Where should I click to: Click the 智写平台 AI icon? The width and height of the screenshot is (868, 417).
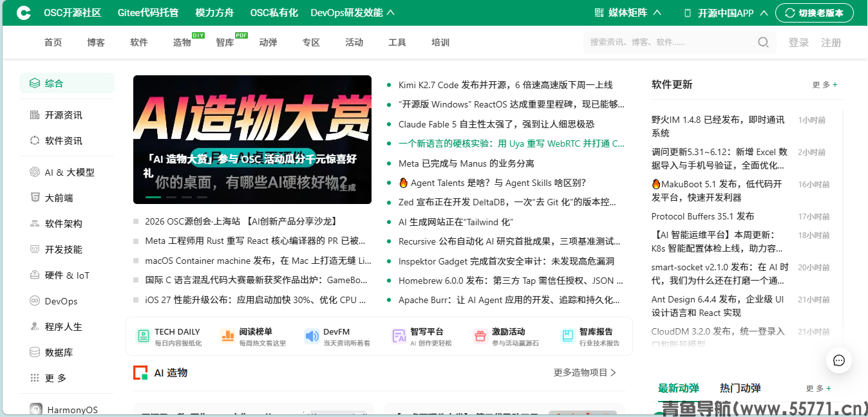point(399,336)
